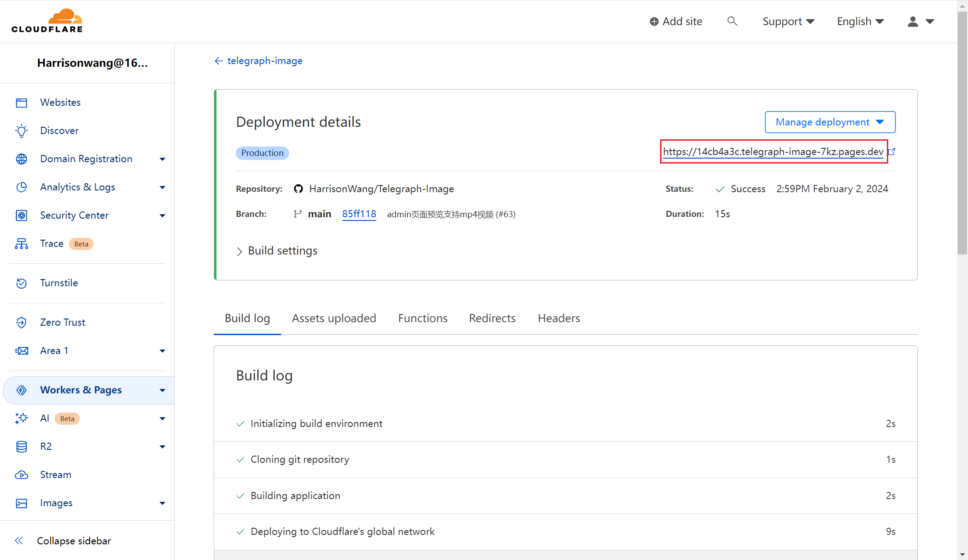Viewport: 968px width, 560px height.
Task: Click the Stream cloud icon
Action: click(x=21, y=475)
